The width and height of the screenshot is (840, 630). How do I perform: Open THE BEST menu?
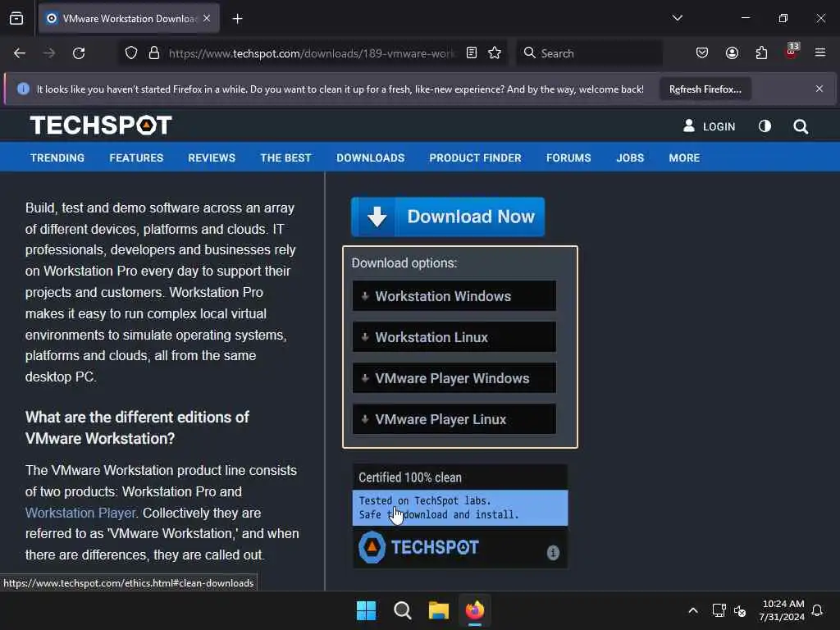coord(285,158)
